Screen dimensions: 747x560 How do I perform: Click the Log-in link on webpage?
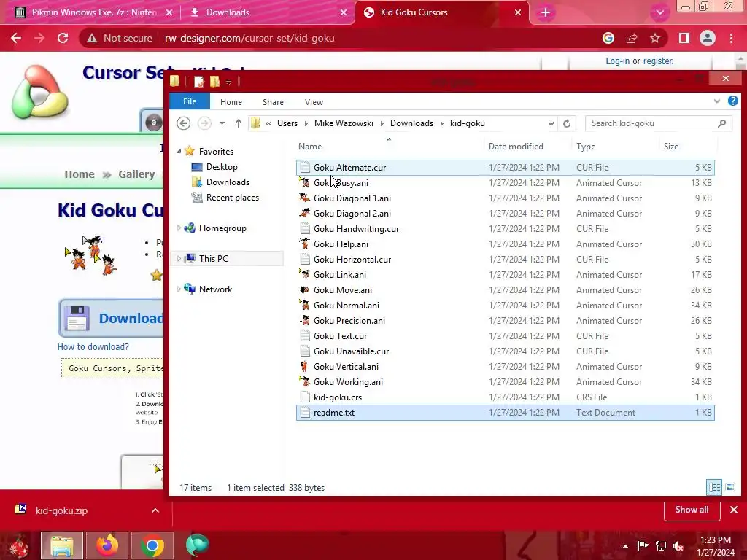(617, 61)
